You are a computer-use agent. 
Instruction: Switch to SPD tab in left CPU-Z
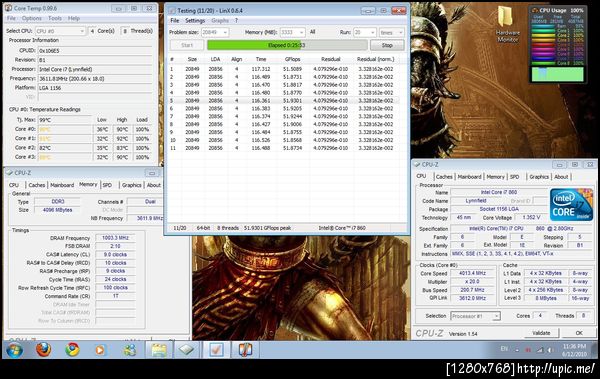coord(107,185)
